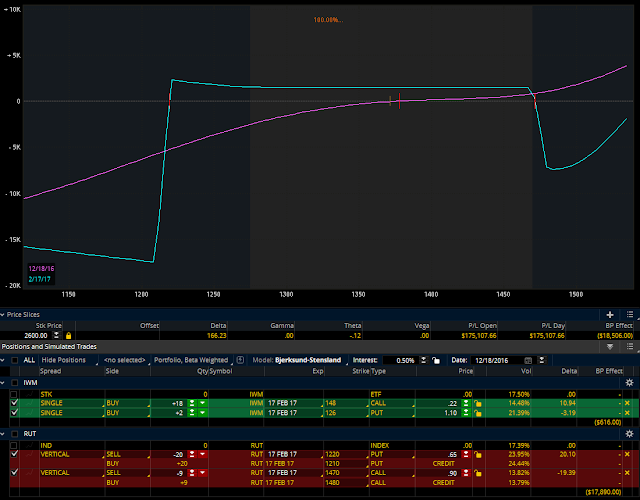Change side of the -9 RUT SELL
This screenshot has height=500, width=640.
click(128, 473)
